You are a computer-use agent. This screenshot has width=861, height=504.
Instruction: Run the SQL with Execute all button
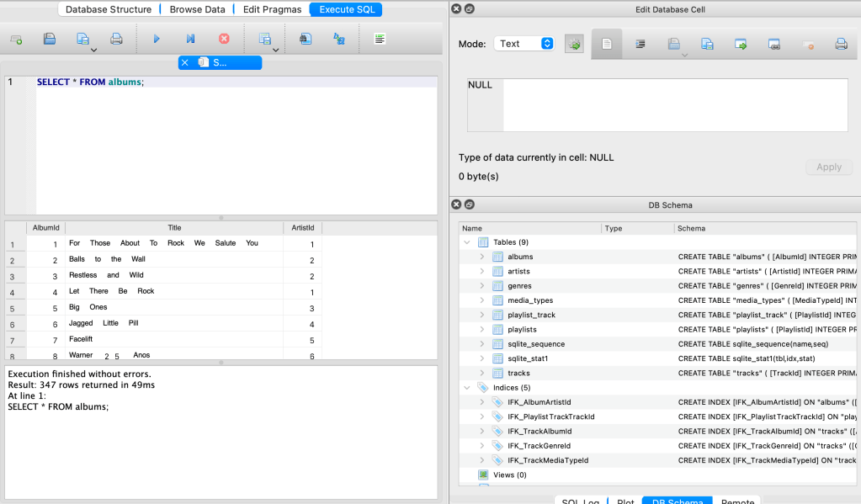[156, 39]
